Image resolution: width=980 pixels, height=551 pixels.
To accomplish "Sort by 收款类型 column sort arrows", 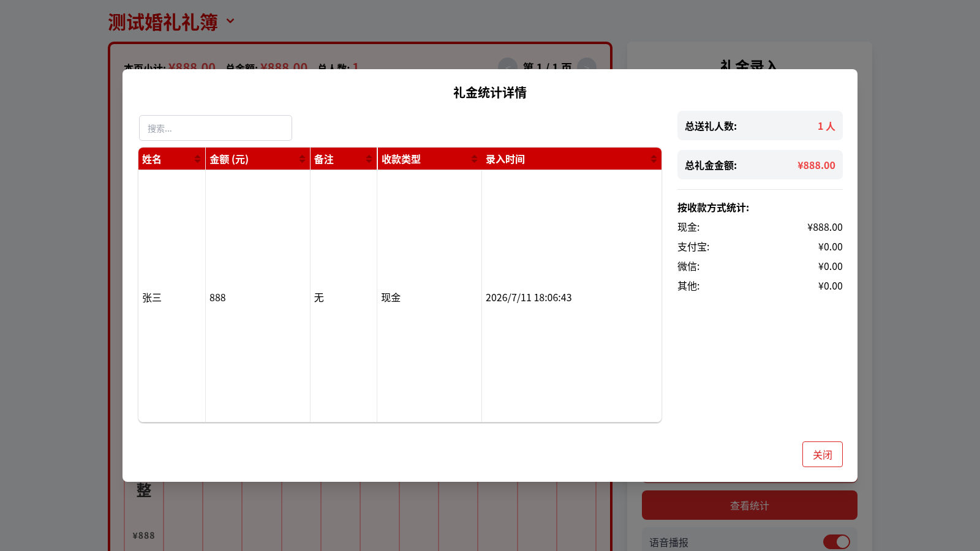I will (474, 159).
